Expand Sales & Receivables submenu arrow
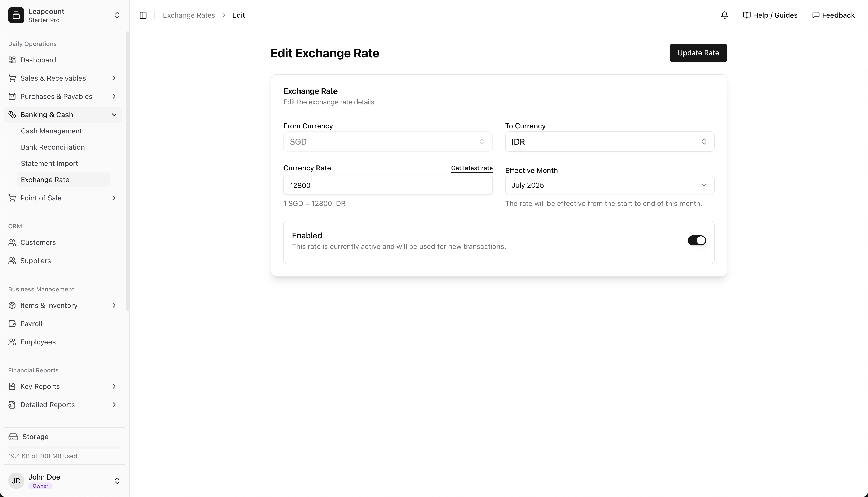 (x=114, y=78)
